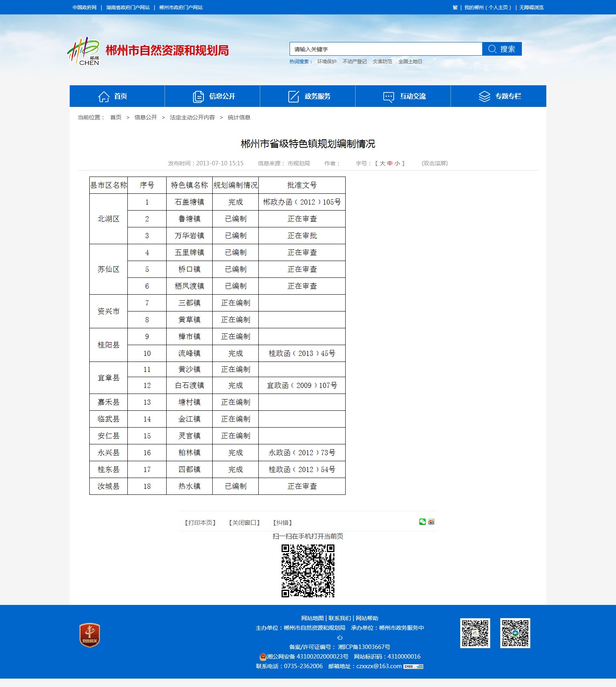The width and height of the screenshot is (616, 687).
Task: Select hot search term 环境保护
Action: pyautogui.click(x=327, y=62)
